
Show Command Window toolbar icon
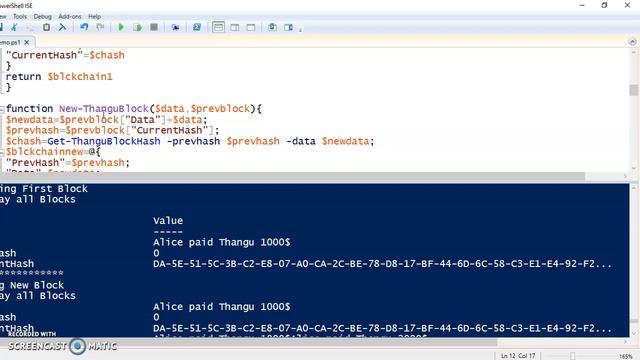click(x=272, y=27)
